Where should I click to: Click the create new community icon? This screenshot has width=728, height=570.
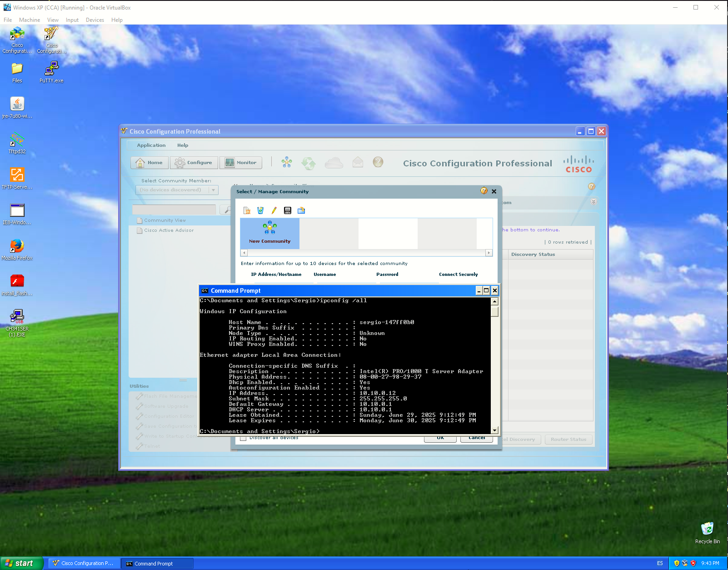(247, 210)
